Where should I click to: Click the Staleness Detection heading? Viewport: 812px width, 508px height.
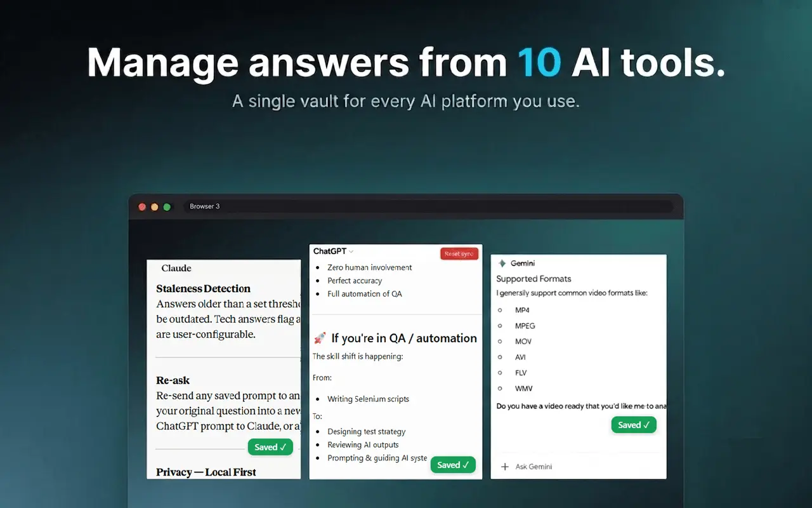(204, 288)
